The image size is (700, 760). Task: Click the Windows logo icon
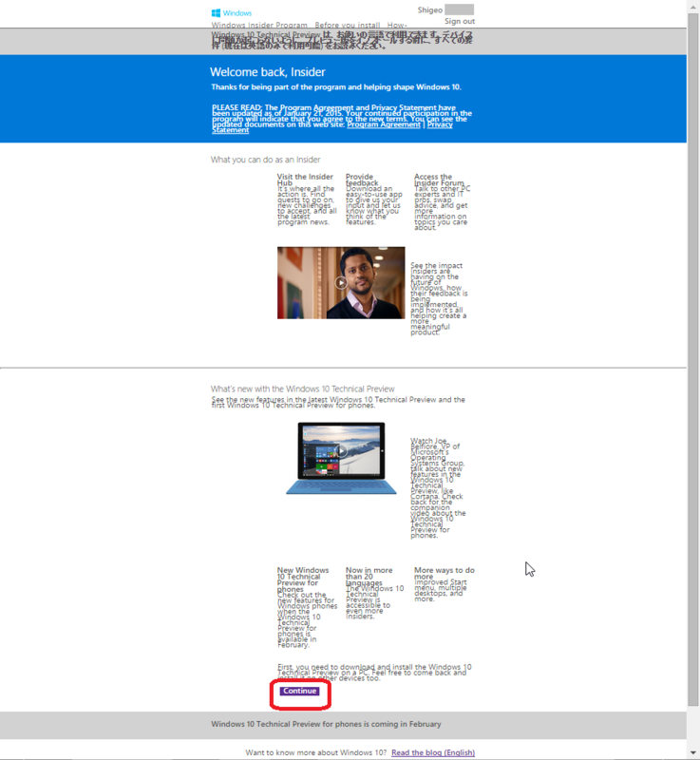(216, 13)
